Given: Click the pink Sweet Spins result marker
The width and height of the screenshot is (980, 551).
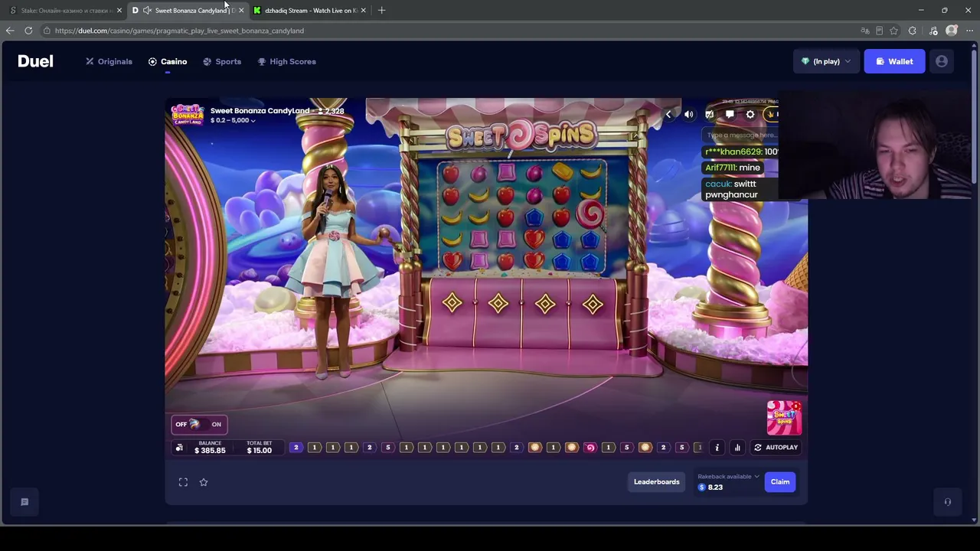Looking at the screenshot, I should 590,448.
